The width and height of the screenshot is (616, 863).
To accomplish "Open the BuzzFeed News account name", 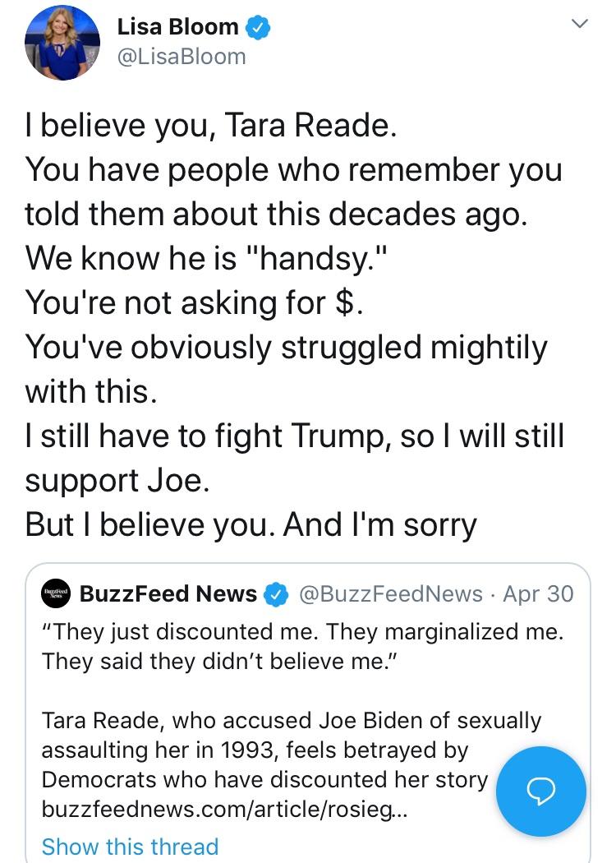I will 168,594.
